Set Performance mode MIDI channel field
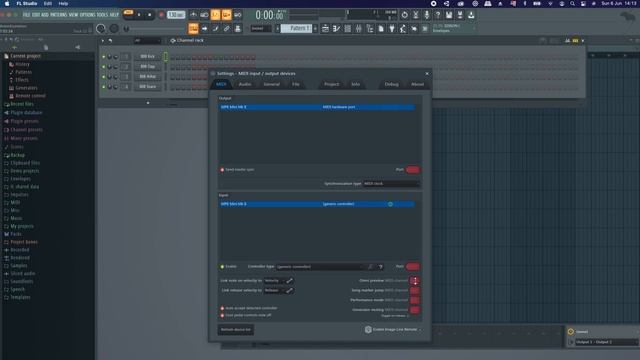Image resolution: width=640 pixels, height=360 pixels. tap(415, 300)
